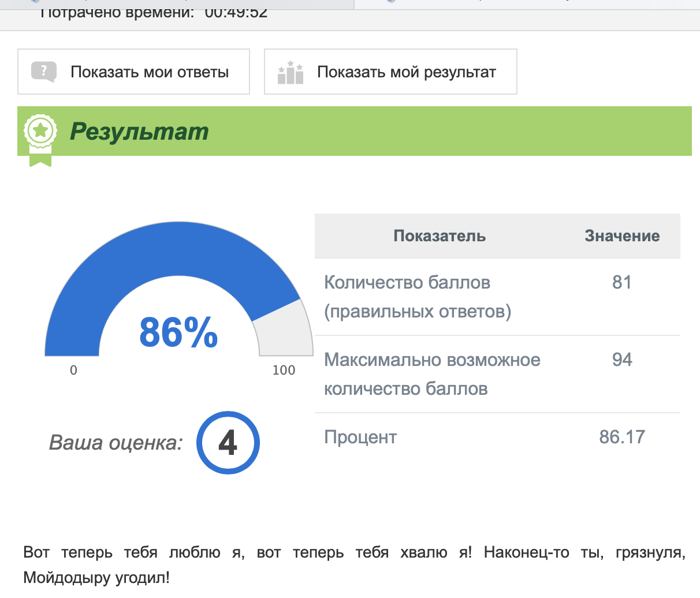
Task: Click 'Количество баллов (правильных ответов)' row label
Action: coord(418,297)
